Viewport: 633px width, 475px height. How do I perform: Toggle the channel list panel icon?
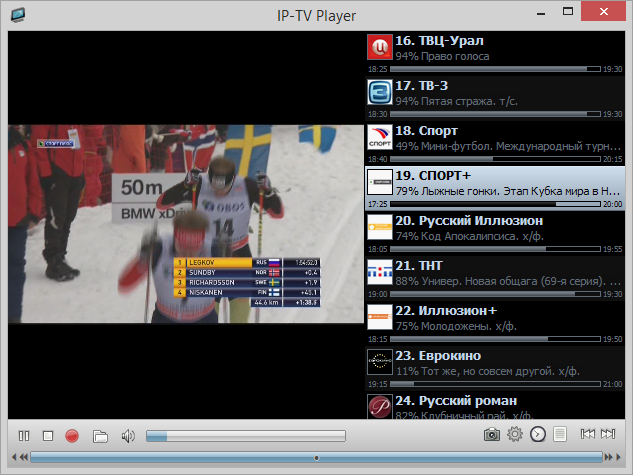click(560, 434)
